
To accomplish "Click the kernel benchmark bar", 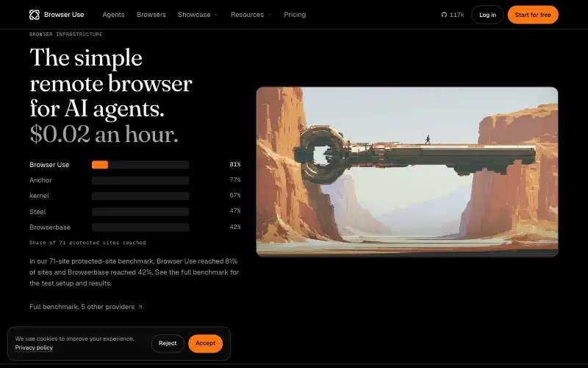I will click(140, 196).
